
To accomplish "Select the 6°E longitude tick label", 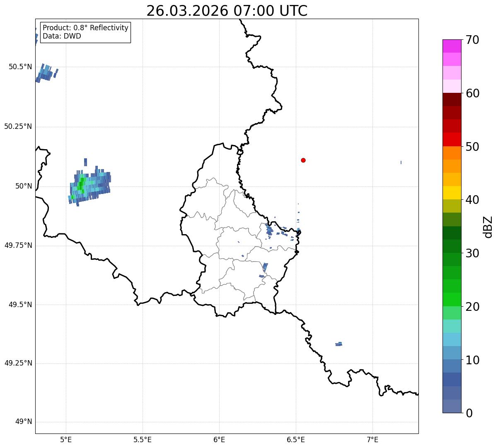I will coord(219,440).
